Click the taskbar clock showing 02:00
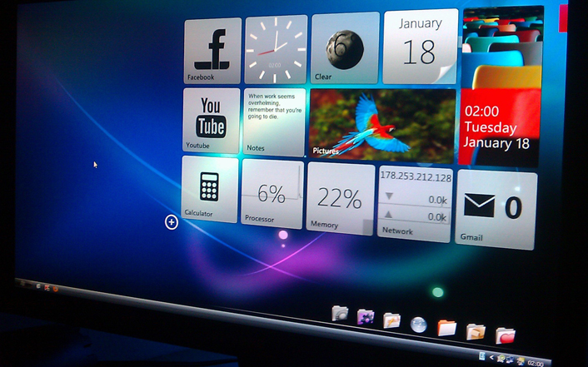 pos(536,363)
